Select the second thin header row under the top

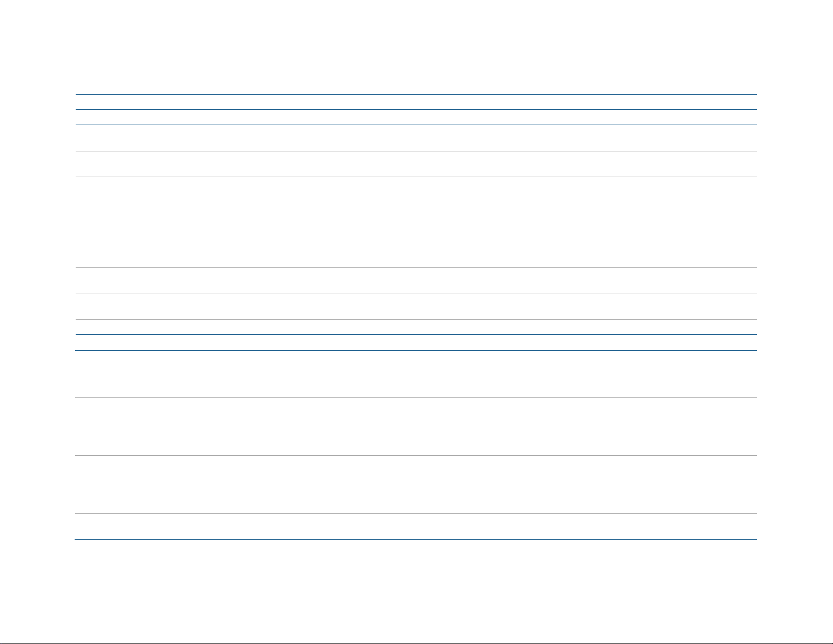pyautogui.click(x=416, y=117)
